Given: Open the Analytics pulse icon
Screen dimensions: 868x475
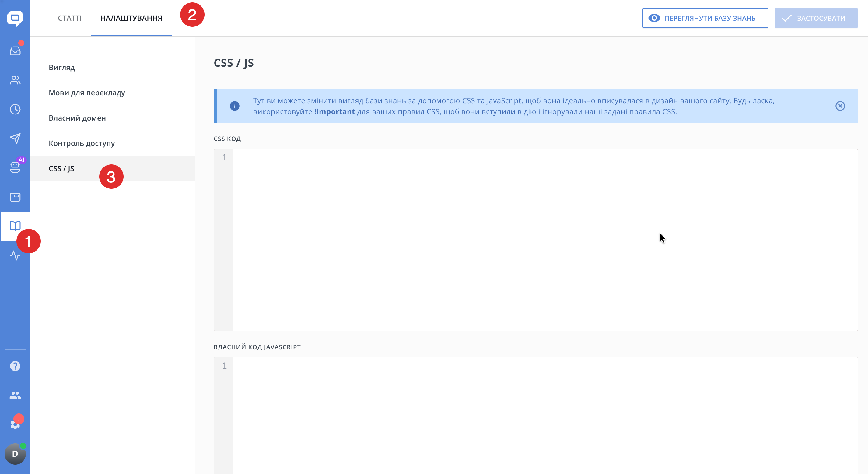Looking at the screenshot, I should pyautogui.click(x=15, y=255).
